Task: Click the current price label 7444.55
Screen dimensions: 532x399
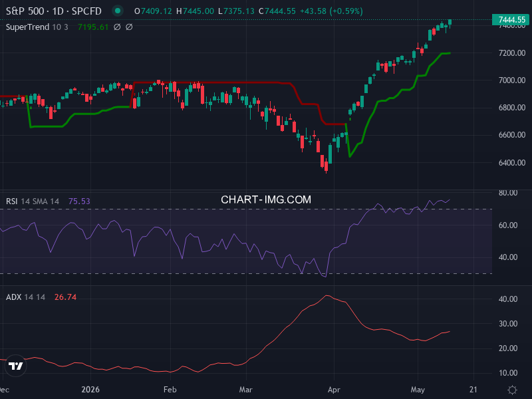Action: point(511,20)
